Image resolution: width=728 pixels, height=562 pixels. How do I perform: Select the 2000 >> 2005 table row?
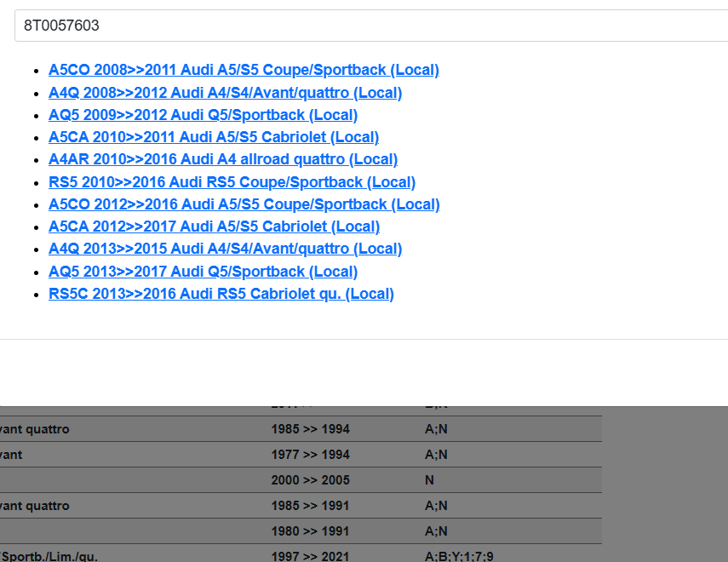tap(310, 480)
